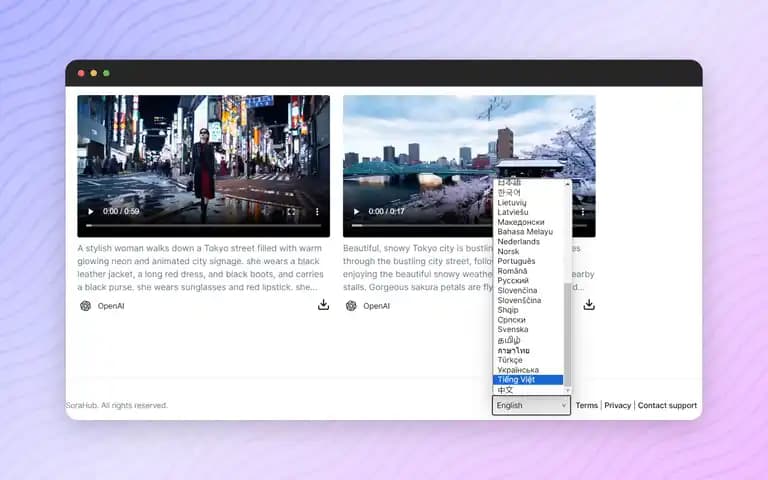Image resolution: width=768 pixels, height=480 pixels.
Task: Click the 0:00 / 0:59 time display
Action: click(121, 212)
